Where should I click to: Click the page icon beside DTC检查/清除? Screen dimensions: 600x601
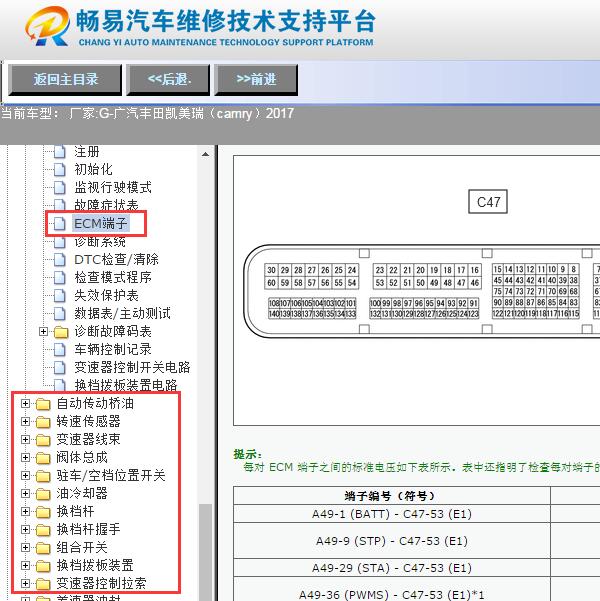pos(59,259)
